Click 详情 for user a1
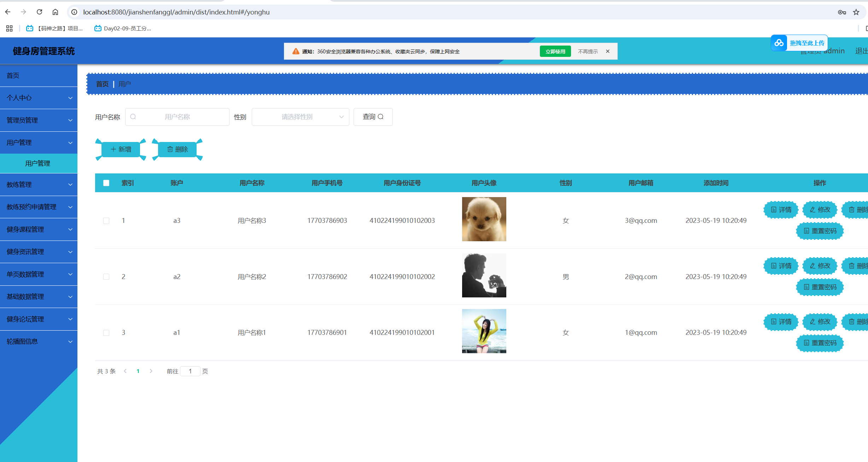Image resolution: width=868 pixels, height=462 pixels. [781, 322]
